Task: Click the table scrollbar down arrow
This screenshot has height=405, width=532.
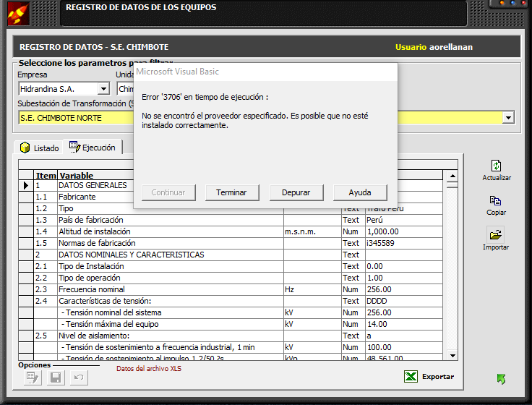Action: click(452, 355)
